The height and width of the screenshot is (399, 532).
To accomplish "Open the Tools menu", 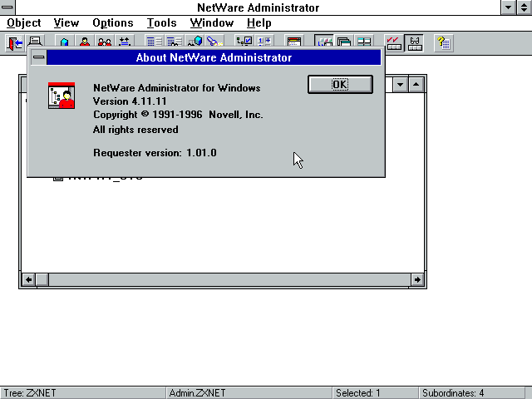I will 161,23.
